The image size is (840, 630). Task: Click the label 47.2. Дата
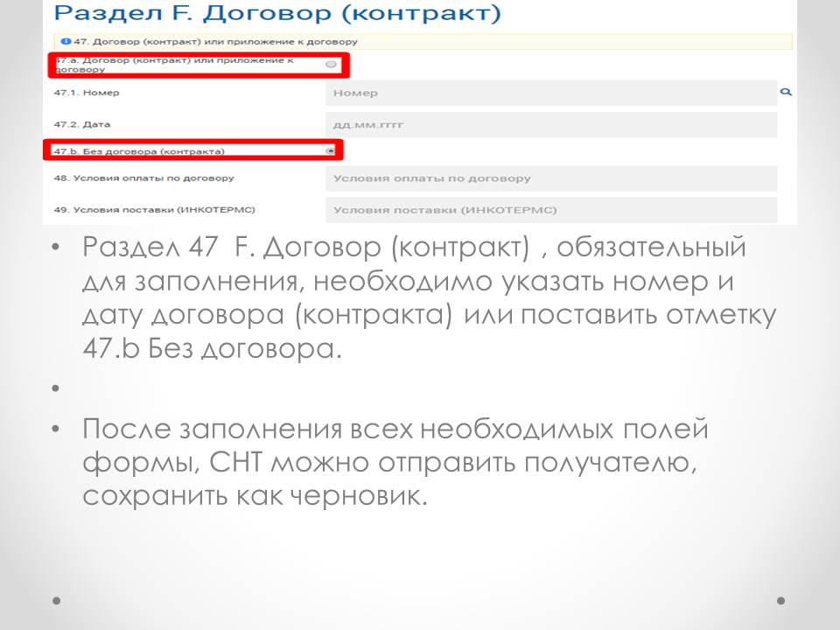82,124
